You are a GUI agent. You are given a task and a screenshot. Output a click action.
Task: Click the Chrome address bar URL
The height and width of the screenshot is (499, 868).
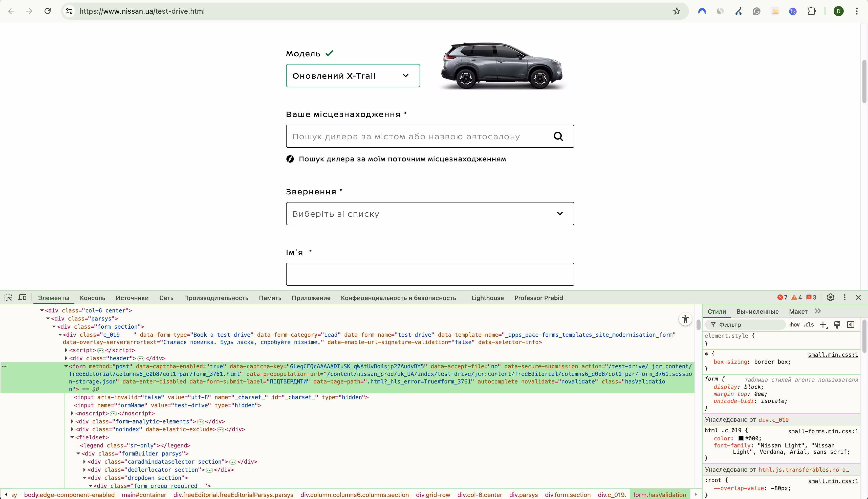[142, 11]
